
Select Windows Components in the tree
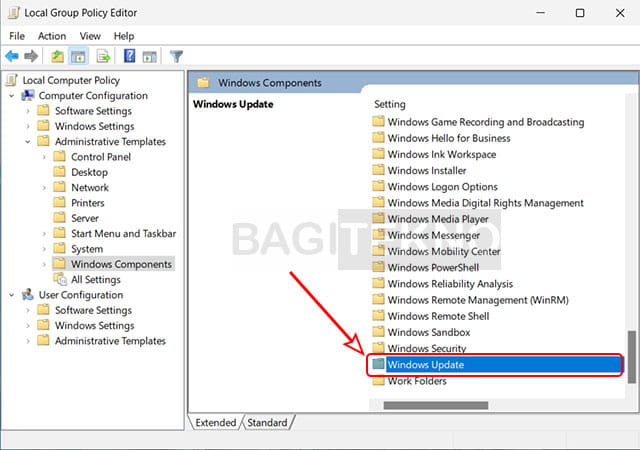tap(121, 264)
